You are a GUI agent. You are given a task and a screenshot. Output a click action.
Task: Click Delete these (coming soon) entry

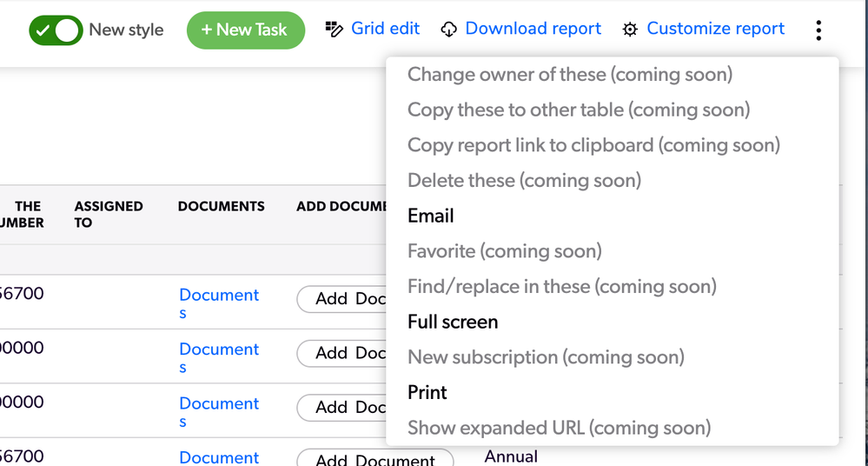coord(524,181)
